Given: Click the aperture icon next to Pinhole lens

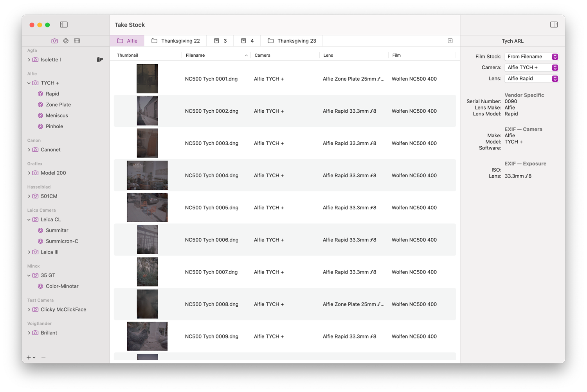Looking at the screenshot, I should (40, 126).
